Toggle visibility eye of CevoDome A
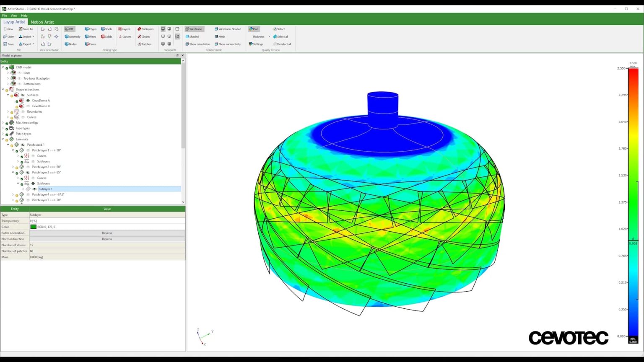644x362 pixels. coord(28,101)
